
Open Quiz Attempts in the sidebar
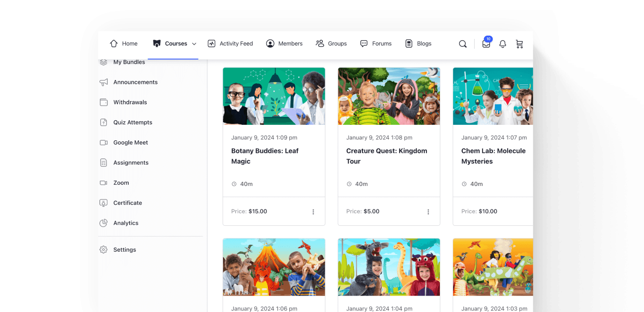pos(132,122)
